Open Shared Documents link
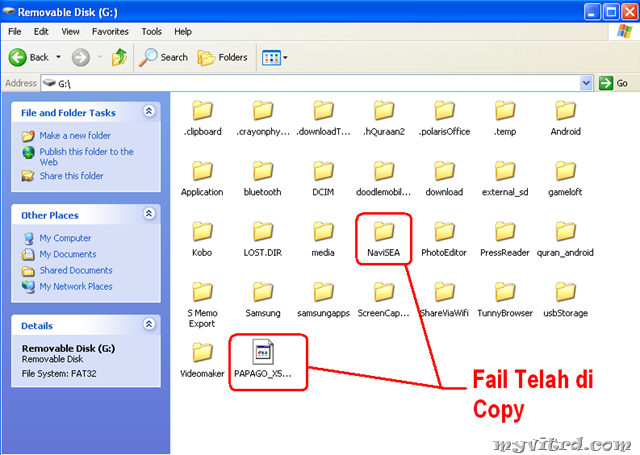The height and width of the screenshot is (455, 640). [x=76, y=271]
